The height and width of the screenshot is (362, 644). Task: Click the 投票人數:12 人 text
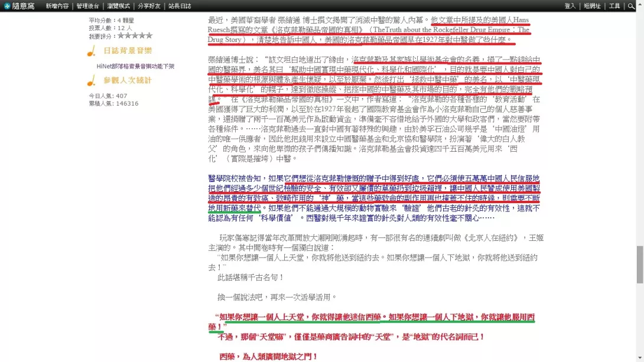click(x=110, y=28)
